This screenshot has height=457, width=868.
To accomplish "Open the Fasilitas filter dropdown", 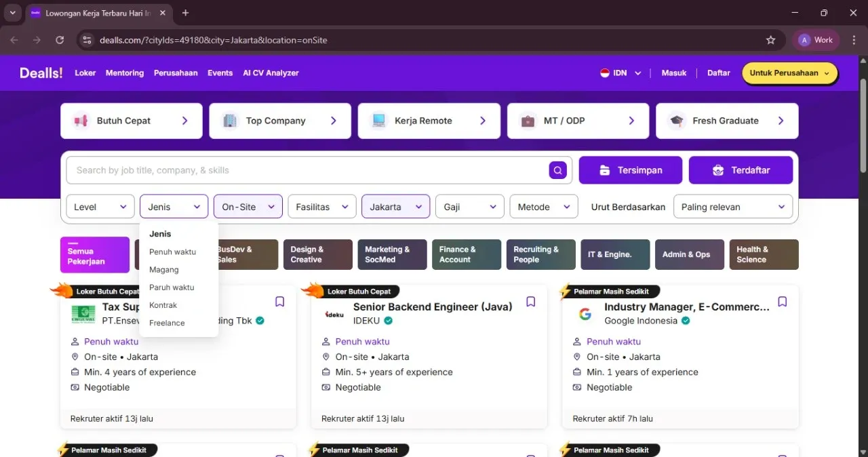I will coord(322,207).
